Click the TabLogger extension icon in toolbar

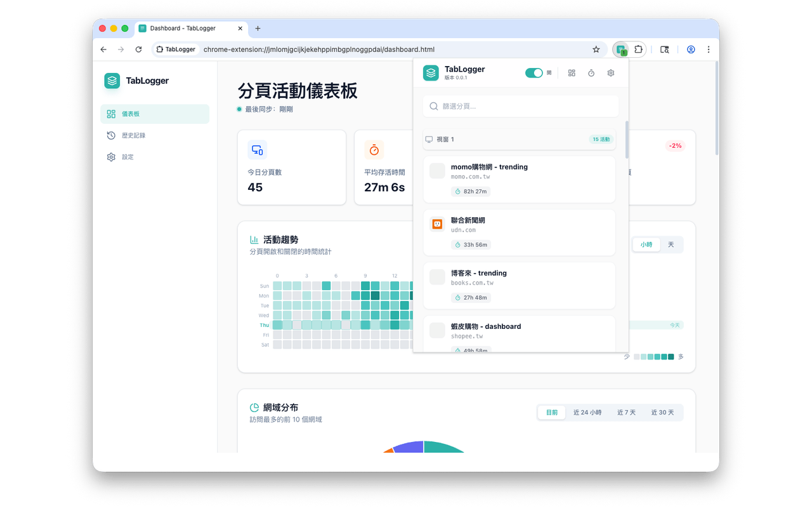[621, 50]
